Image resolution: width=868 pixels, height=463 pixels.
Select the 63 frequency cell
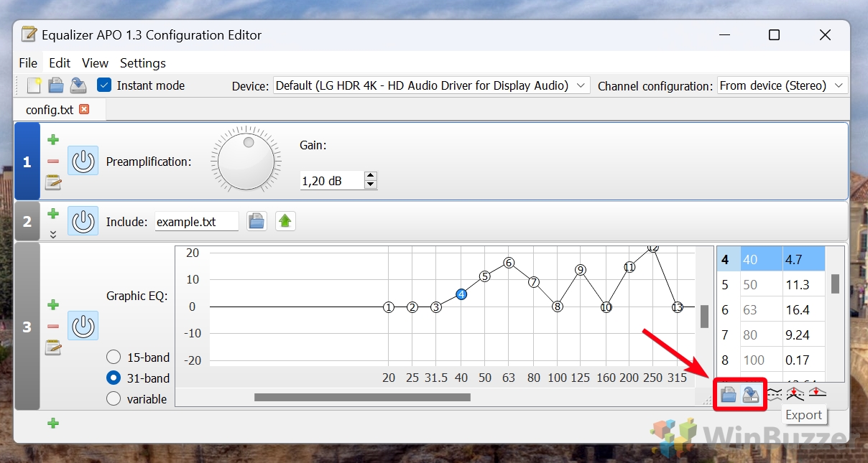[761, 309]
